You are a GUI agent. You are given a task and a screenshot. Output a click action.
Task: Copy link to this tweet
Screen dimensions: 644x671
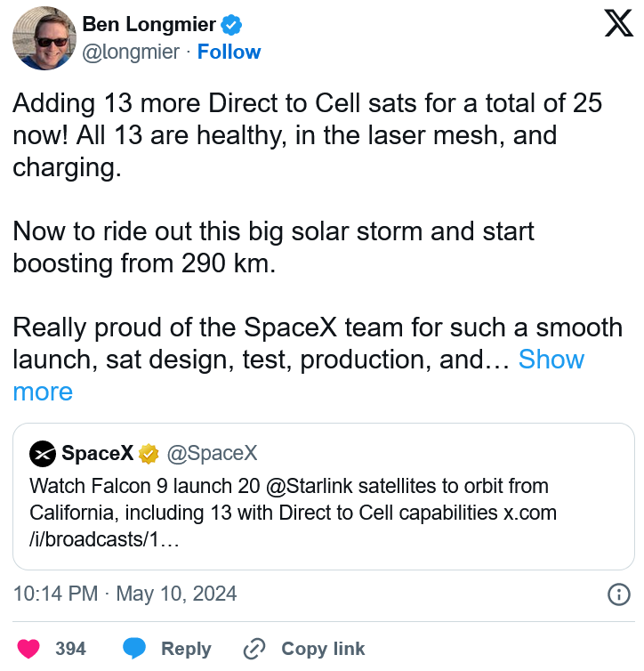point(323,649)
